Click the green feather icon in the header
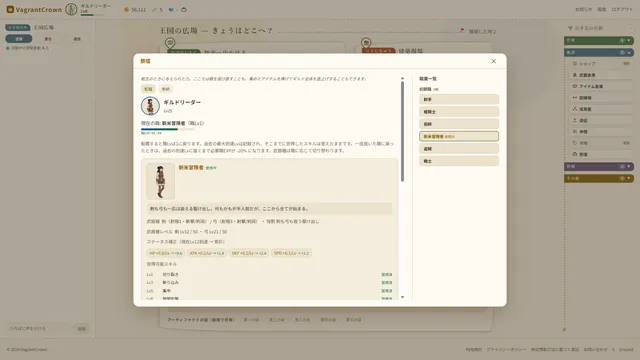Viewport: 640px width, 360px height. (x=154, y=10)
